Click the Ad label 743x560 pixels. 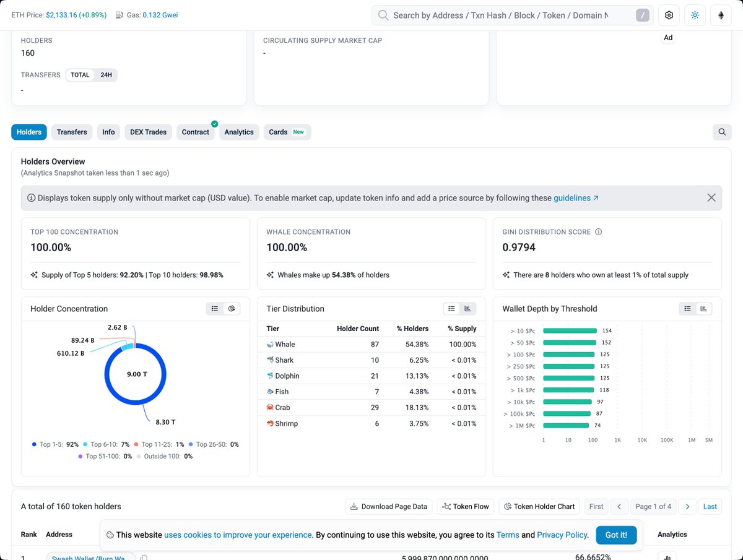click(668, 38)
